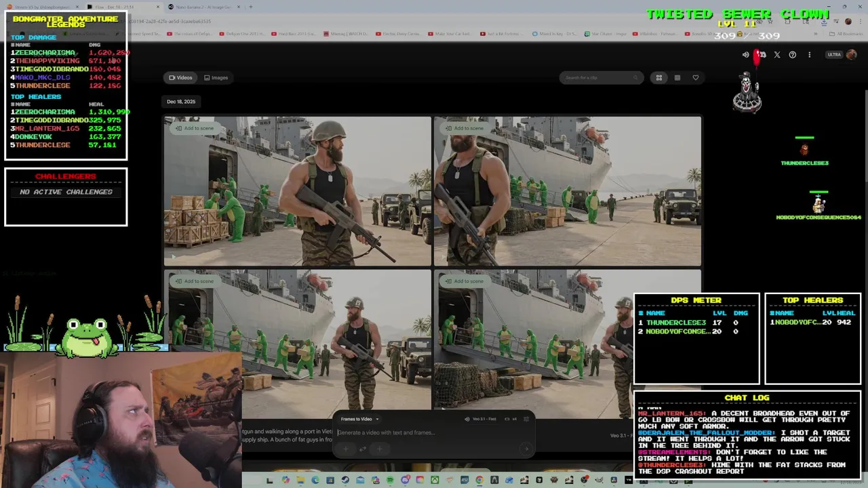Screen dimensions: 868x488
Task: Open bottom-left soldier with cap video
Action: pos(297,339)
